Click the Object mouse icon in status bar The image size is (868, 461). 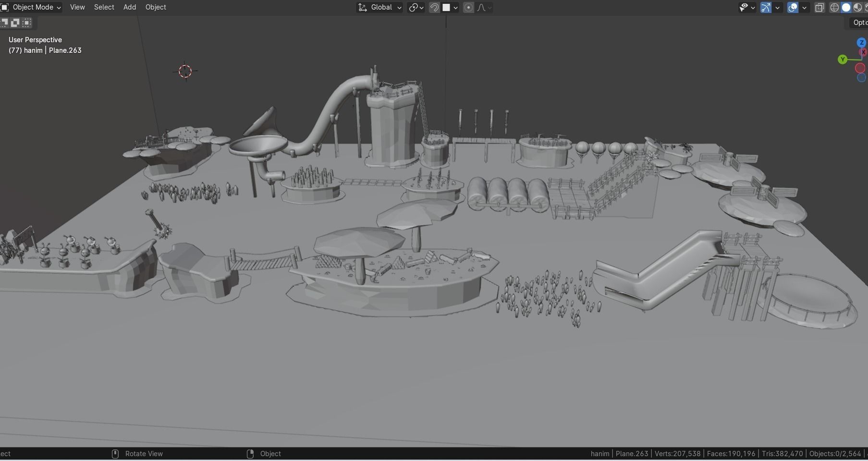pyautogui.click(x=250, y=454)
